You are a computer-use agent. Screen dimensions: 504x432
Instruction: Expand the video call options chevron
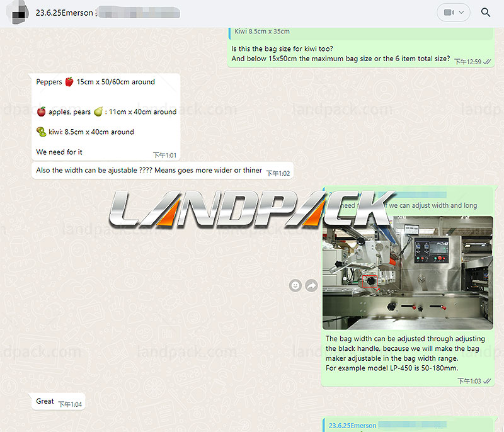pos(463,13)
